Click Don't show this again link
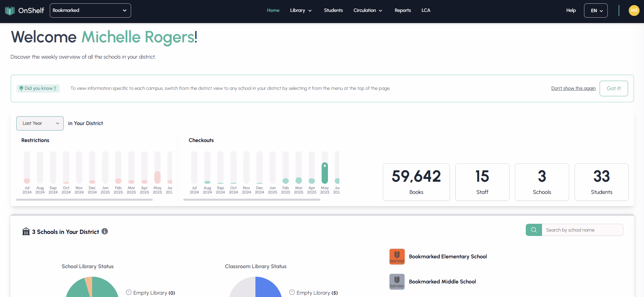This screenshot has height=297, width=644. pyautogui.click(x=573, y=88)
